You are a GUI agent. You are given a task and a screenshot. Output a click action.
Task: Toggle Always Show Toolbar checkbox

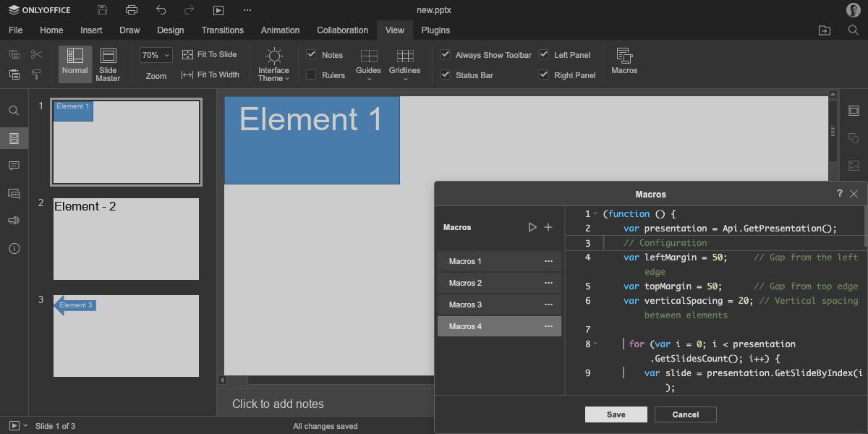[445, 55]
